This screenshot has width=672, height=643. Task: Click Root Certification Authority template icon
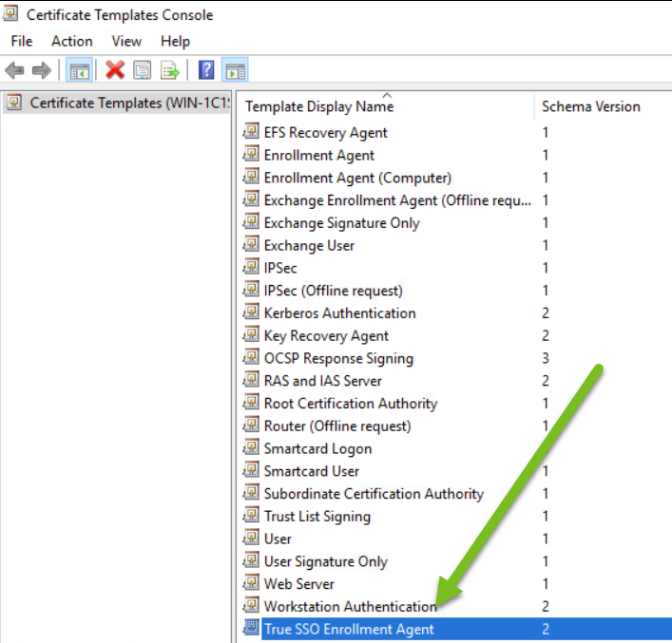[x=251, y=402]
